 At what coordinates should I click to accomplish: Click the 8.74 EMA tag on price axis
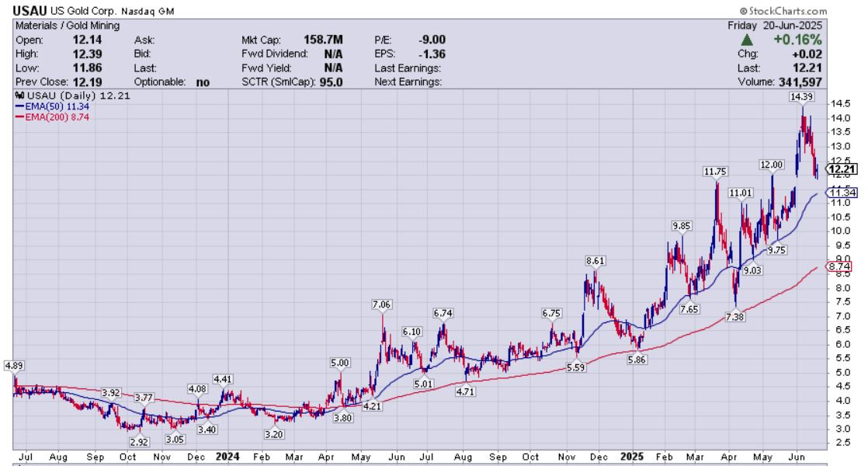click(x=840, y=266)
